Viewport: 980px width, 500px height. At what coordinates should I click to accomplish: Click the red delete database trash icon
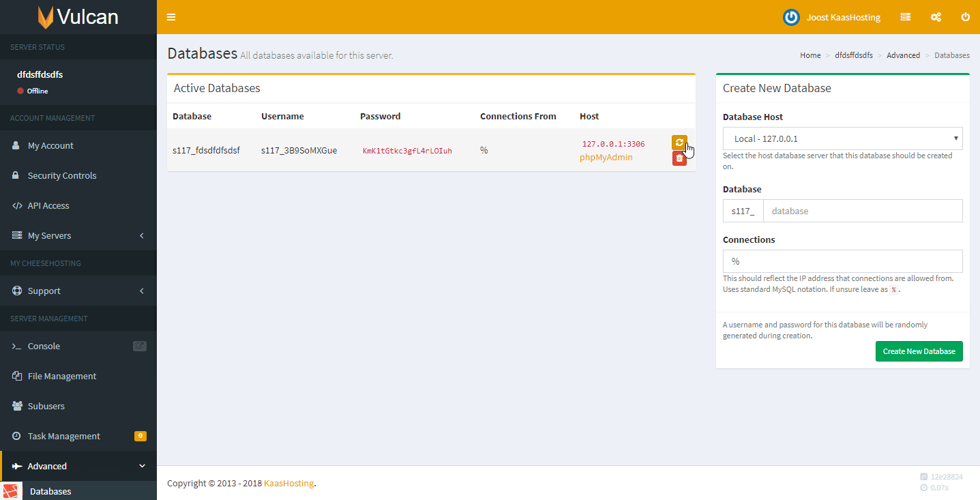tap(679, 158)
